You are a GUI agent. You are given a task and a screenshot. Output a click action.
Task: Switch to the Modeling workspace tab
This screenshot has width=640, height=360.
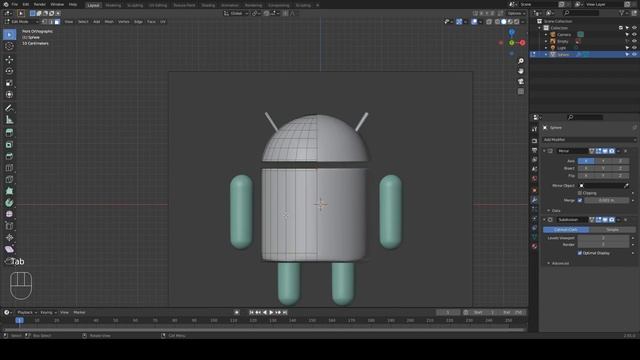tap(113, 5)
